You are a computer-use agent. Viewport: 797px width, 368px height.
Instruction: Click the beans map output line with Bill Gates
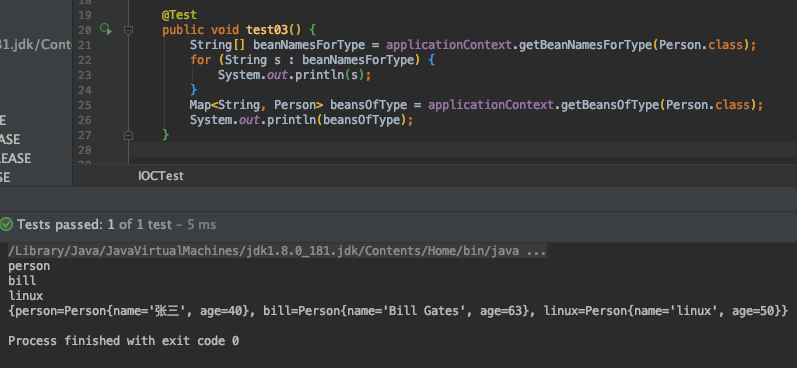(x=398, y=311)
